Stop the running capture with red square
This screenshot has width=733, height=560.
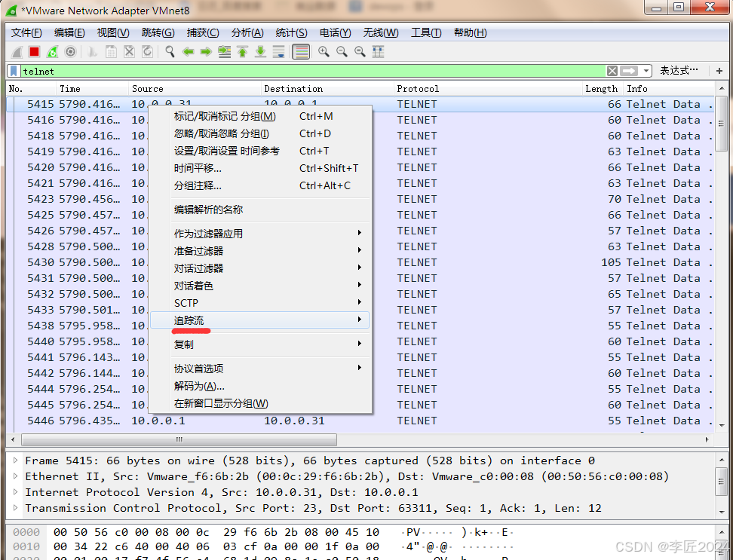(34, 52)
